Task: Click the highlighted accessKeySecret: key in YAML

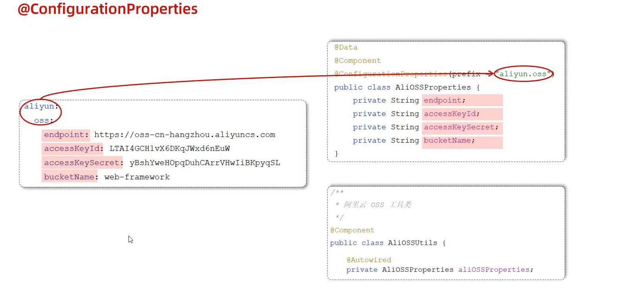Action: click(x=82, y=163)
